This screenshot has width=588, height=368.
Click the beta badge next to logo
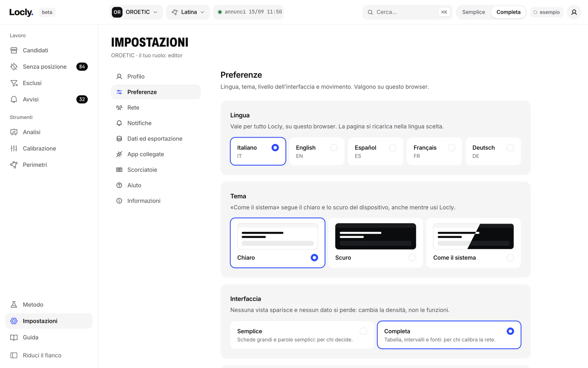pyautogui.click(x=47, y=12)
